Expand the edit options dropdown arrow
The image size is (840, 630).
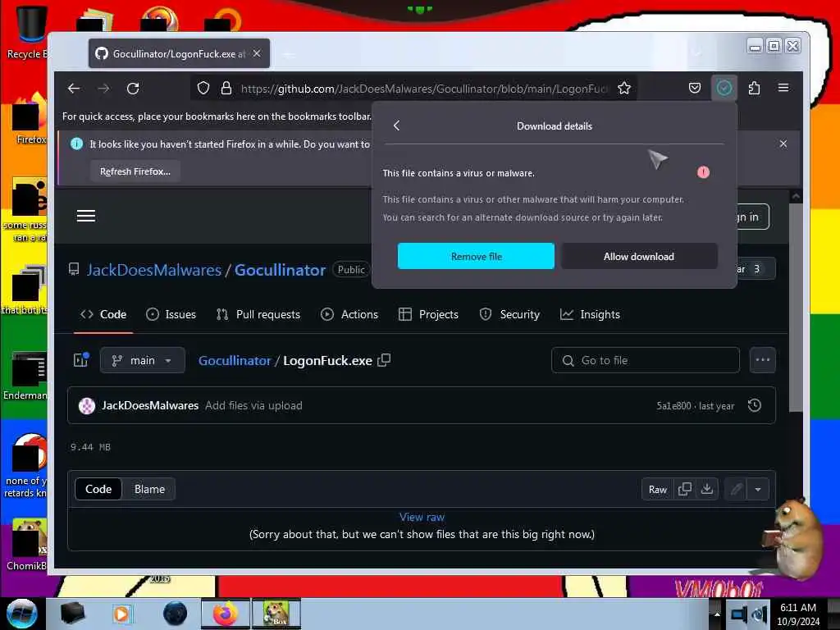click(x=758, y=489)
